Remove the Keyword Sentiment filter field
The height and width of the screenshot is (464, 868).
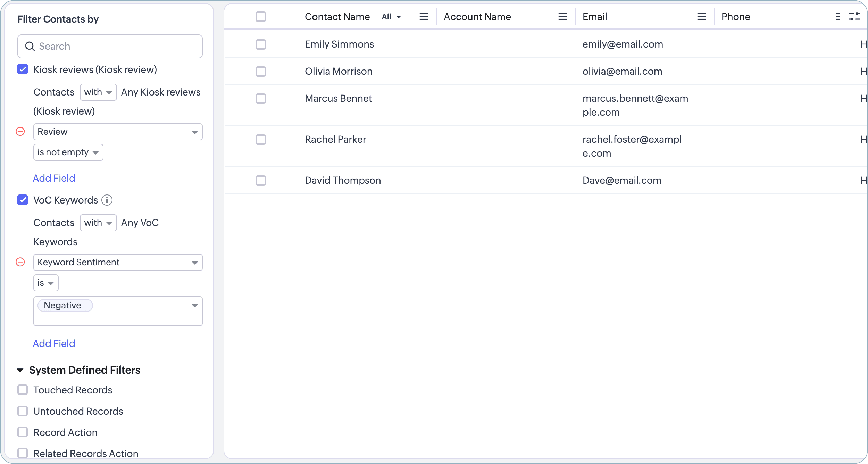[x=20, y=262]
